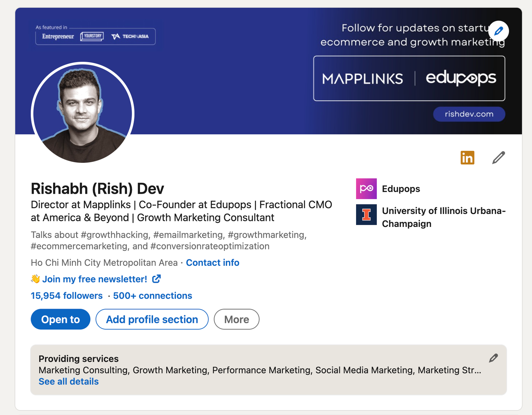Image resolution: width=532 pixels, height=415 pixels.
Task: Click the name Rishabh (Rish) Dev
Action: coord(97,188)
